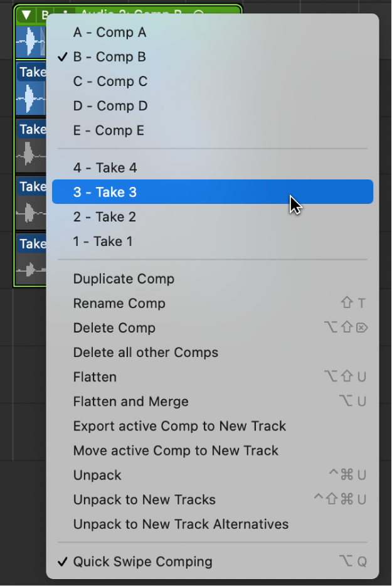This screenshot has width=392, height=586.
Task: Select 1 - Take 1
Action: click(x=103, y=242)
